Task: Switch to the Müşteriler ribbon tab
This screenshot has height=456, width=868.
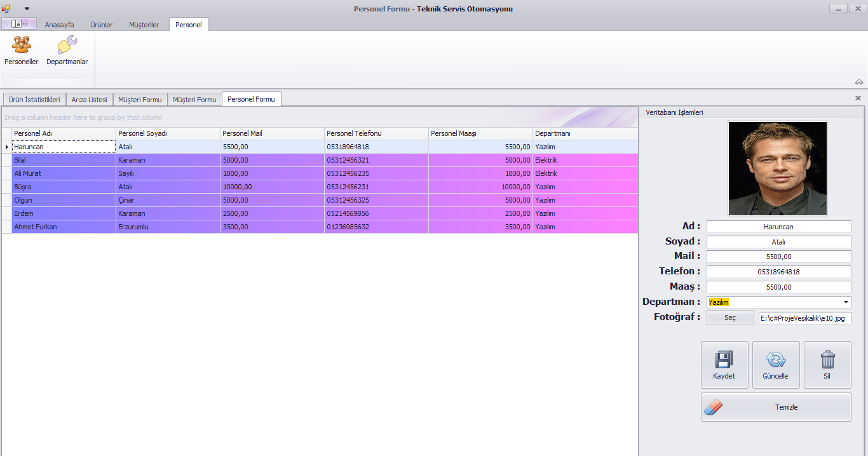Action: pos(144,25)
